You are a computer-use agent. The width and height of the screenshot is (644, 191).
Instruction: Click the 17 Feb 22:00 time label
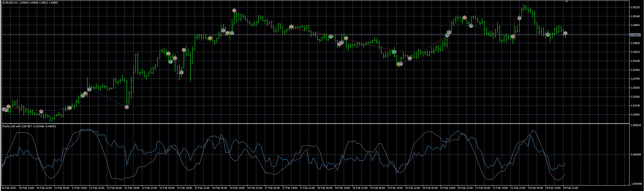point(307,188)
